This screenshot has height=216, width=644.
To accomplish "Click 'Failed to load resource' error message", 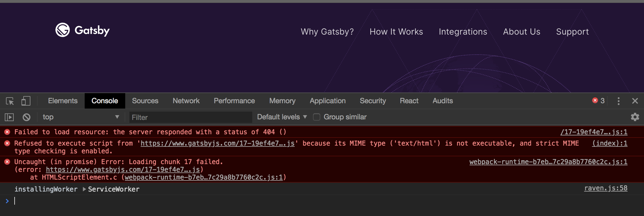I will (150, 132).
